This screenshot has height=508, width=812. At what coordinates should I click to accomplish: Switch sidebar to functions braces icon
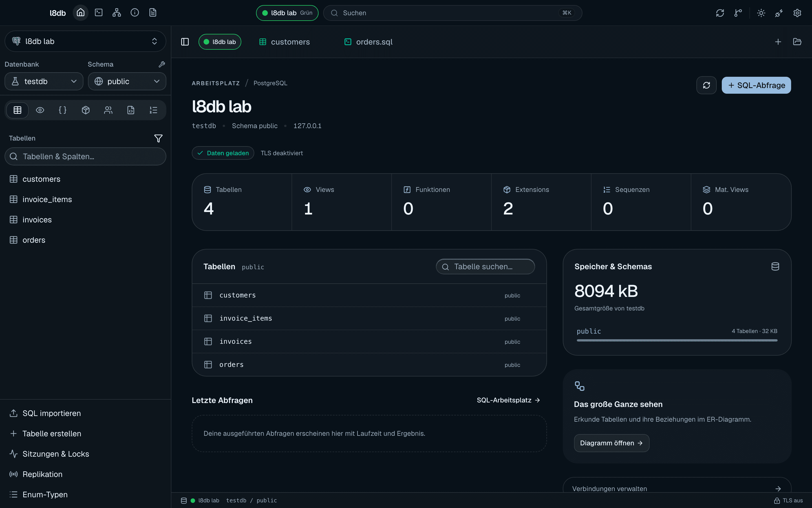(x=63, y=110)
